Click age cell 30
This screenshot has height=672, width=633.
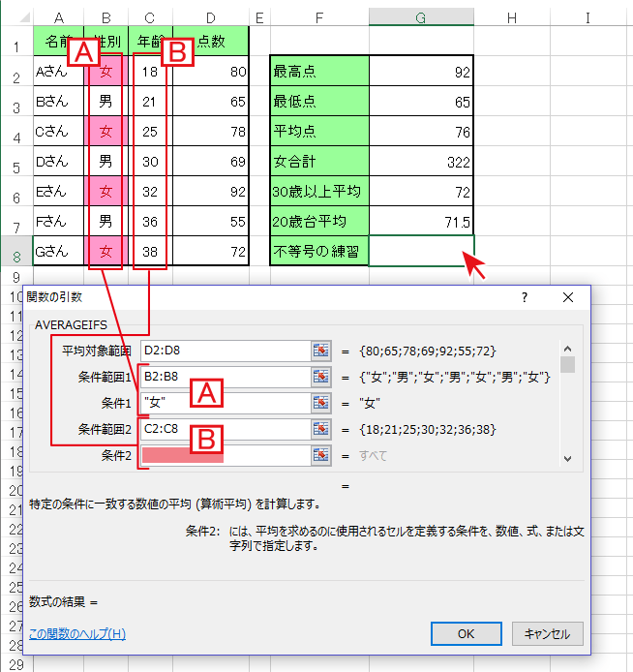click(x=150, y=161)
